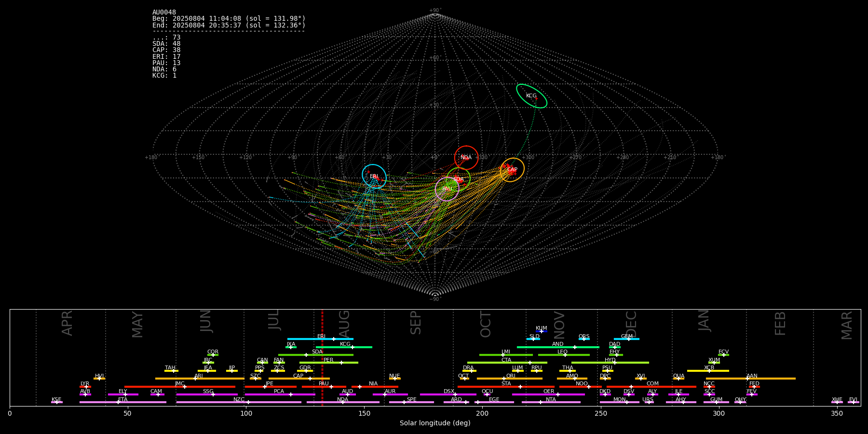This screenshot has width=868, height=434.
Task: Select the SSG purple bar in timeline
Action: 207,394
